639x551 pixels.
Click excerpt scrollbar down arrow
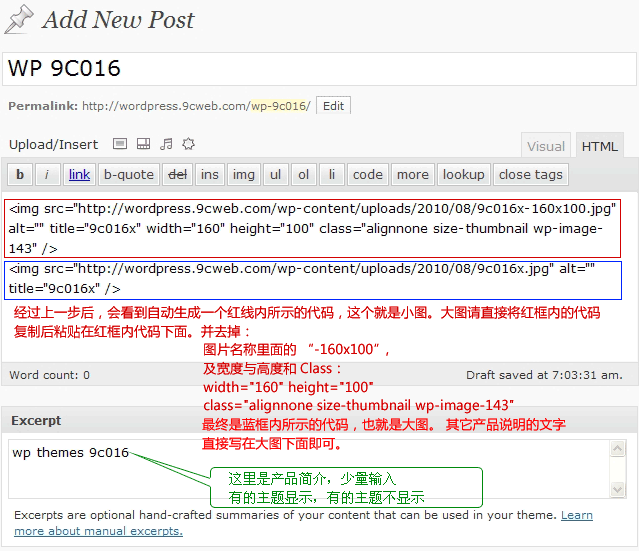pos(617,489)
